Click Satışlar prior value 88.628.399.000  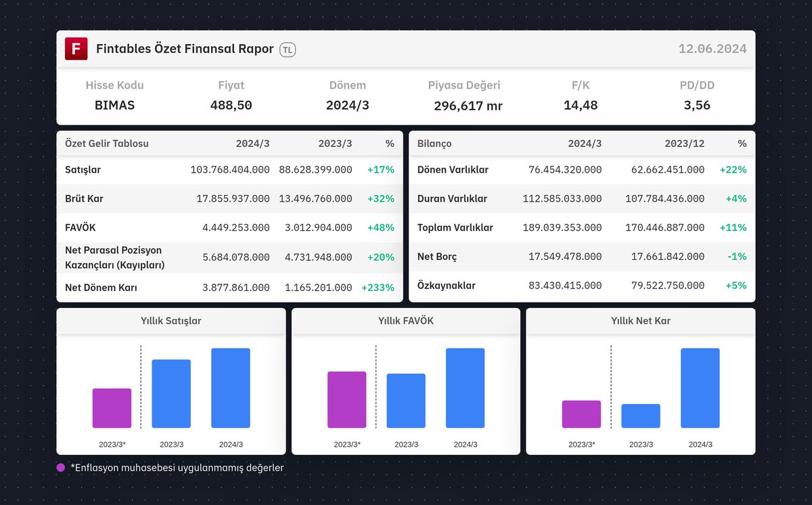(315, 170)
